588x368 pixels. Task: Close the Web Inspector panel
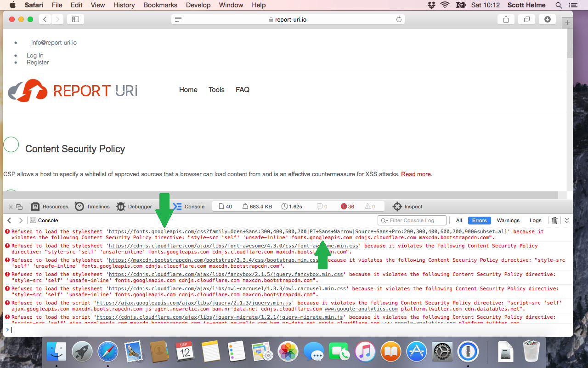[x=10, y=207]
